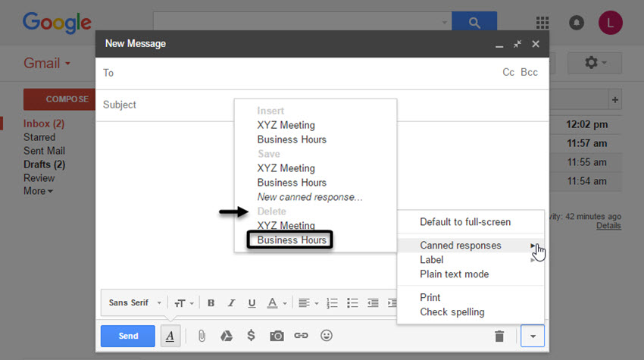644x360 pixels.
Task: Open Drafts (2) folder
Action: click(x=45, y=164)
